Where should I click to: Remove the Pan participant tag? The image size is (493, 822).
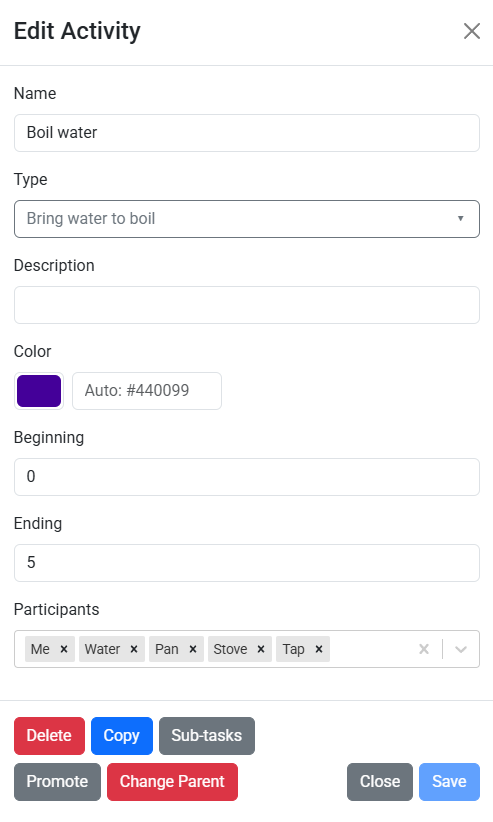pyautogui.click(x=192, y=649)
